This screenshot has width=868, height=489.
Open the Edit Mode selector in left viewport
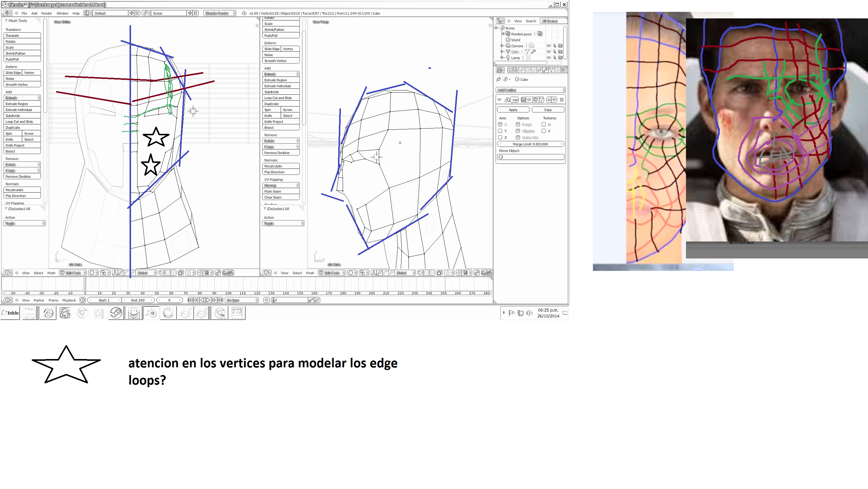pyautogui.click(x=74, y=273)
